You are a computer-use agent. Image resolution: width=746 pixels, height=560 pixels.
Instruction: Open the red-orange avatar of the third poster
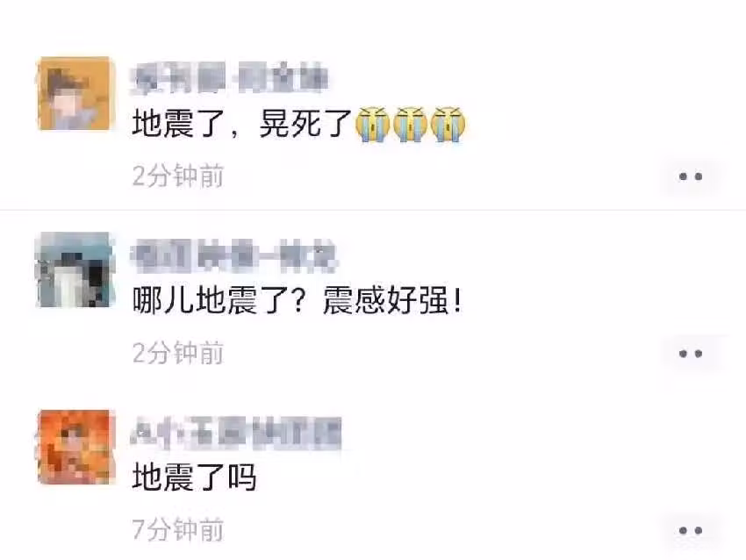75,447
